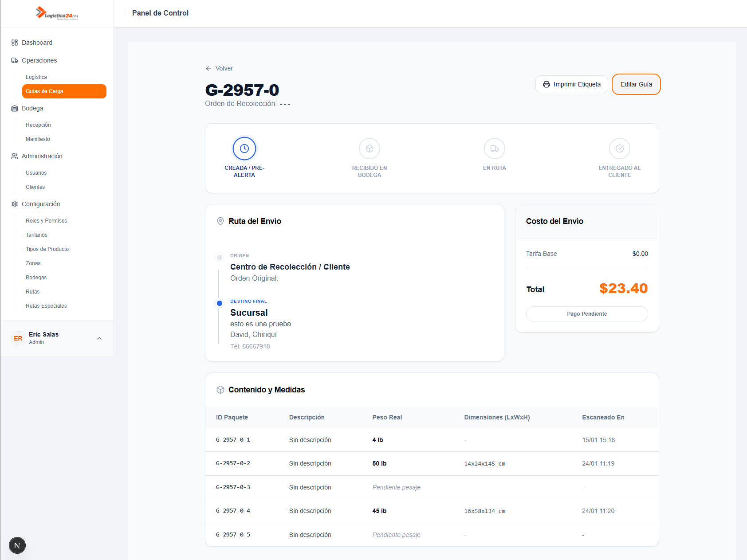Image resolution: width=747 pixels, height=560 pixels.
Task: Collapse the Bodega sidebar section
Action: (x=32, y=108)
